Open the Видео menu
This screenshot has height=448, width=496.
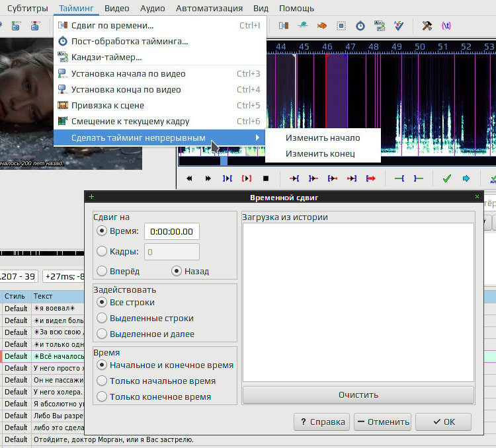tap(116, 8)
